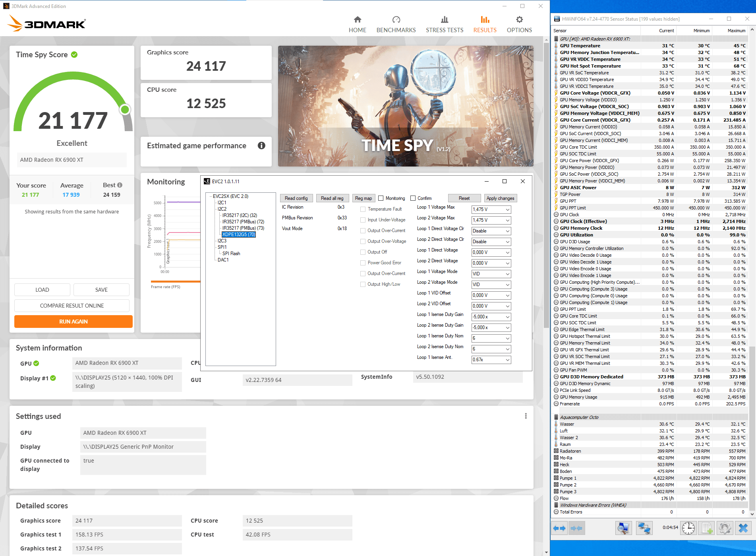The image size is (756, 556).
Task: Click the HWiNFO sensor list scroll-up arrow
Action: tap(752, 30)
